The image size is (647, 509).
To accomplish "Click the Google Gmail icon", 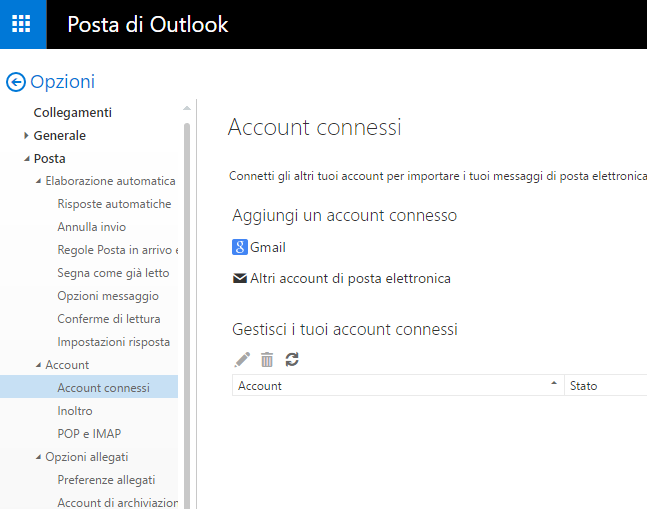I will 240,247.
